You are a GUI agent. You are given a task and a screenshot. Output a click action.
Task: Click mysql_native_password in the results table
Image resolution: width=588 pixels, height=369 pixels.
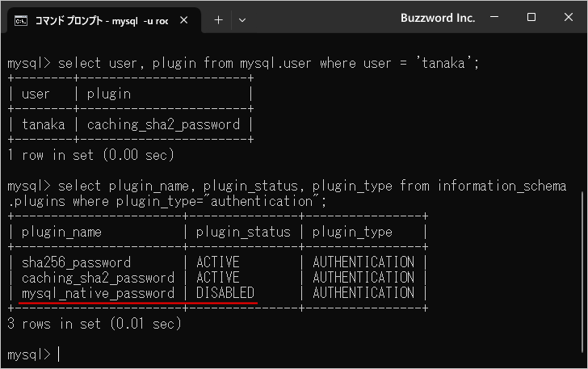[98, 292]
